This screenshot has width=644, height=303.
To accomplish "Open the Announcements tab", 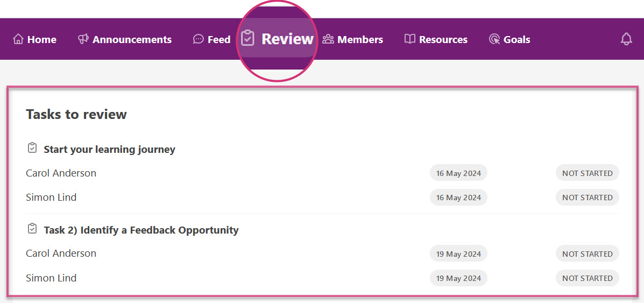I will [132, 39].
